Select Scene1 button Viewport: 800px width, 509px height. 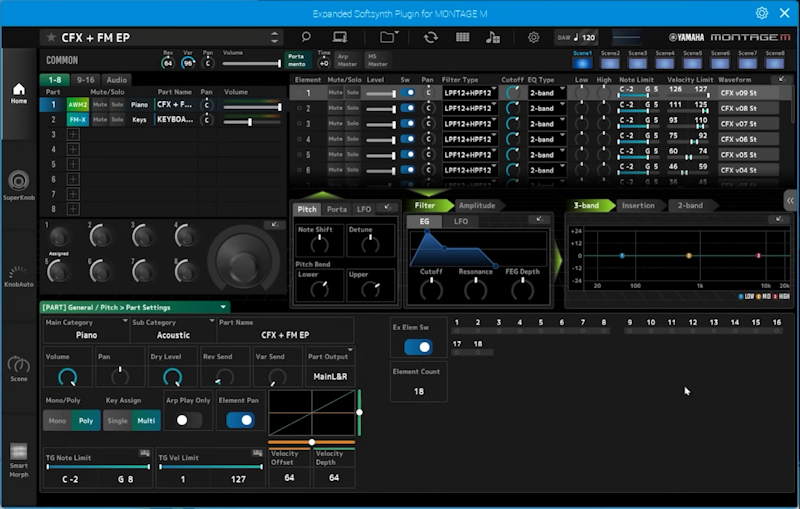[582, 63]
